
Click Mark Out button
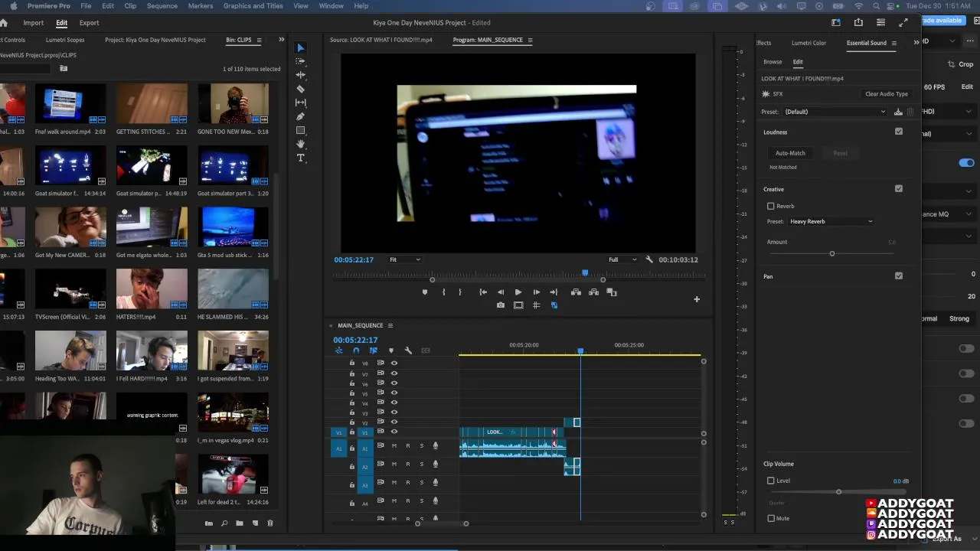coord(459,292)
